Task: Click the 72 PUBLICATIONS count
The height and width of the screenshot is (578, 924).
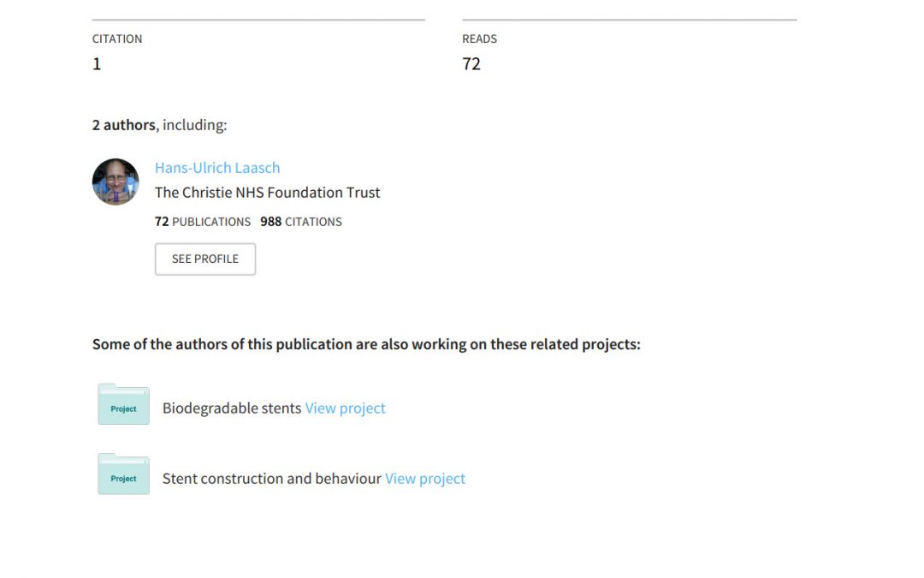Action: tap(203, 222)
